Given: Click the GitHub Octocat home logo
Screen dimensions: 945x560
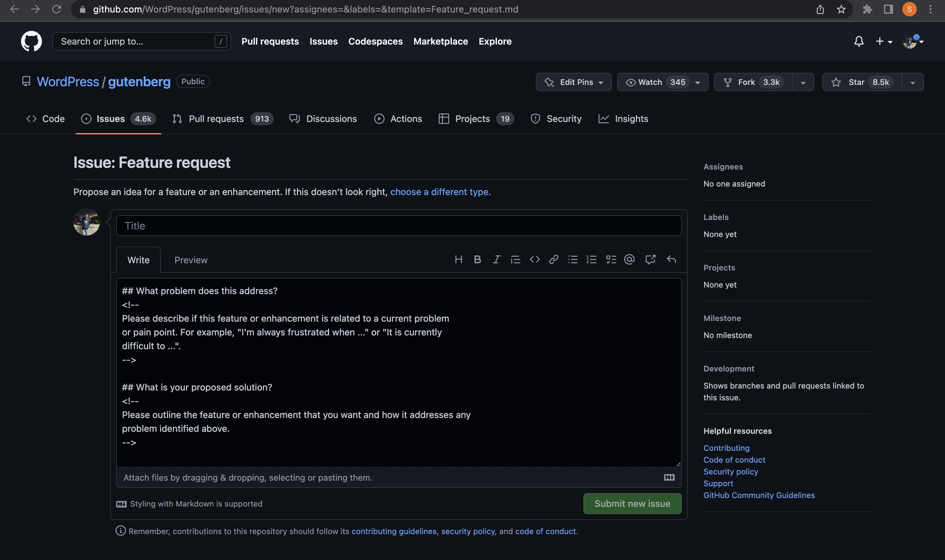Looking at the screenshot, I should coord(31,41).
